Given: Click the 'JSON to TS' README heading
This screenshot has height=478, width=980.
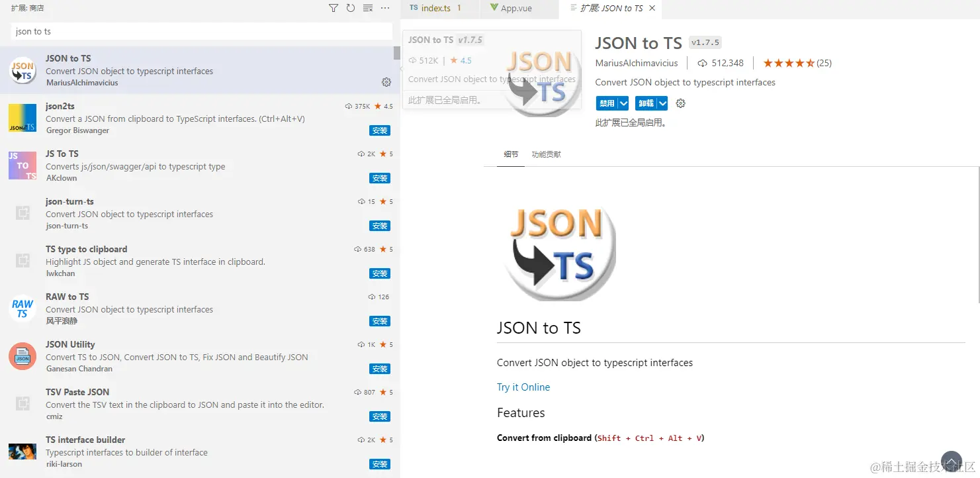Looking at the screenshot, I should tap(539, 328).
